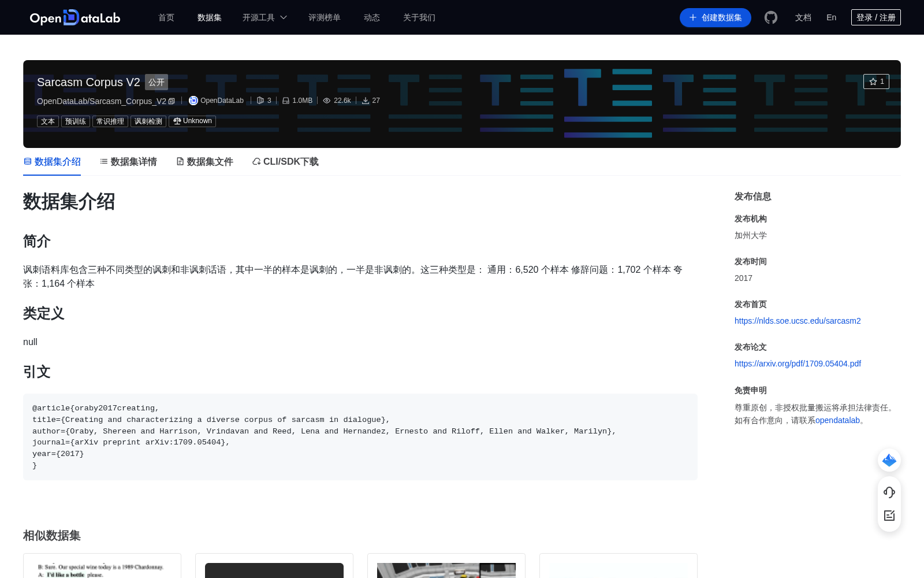This screenshot has height=578, width=924.
Task: Open the feedback edit note widget
Action: coord(889,516)
